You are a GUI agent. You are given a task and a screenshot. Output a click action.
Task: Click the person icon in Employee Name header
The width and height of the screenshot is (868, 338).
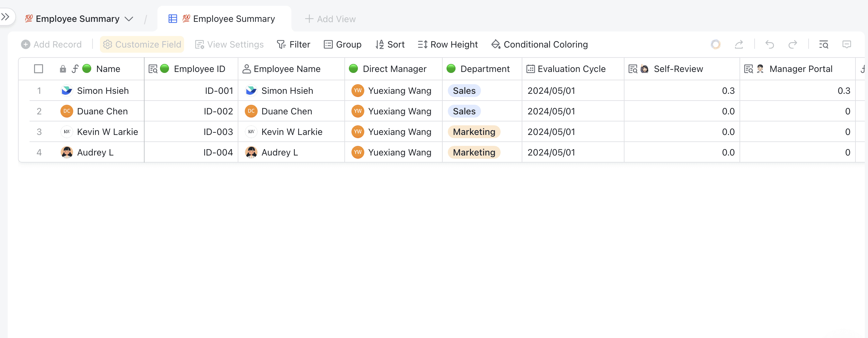247,69
